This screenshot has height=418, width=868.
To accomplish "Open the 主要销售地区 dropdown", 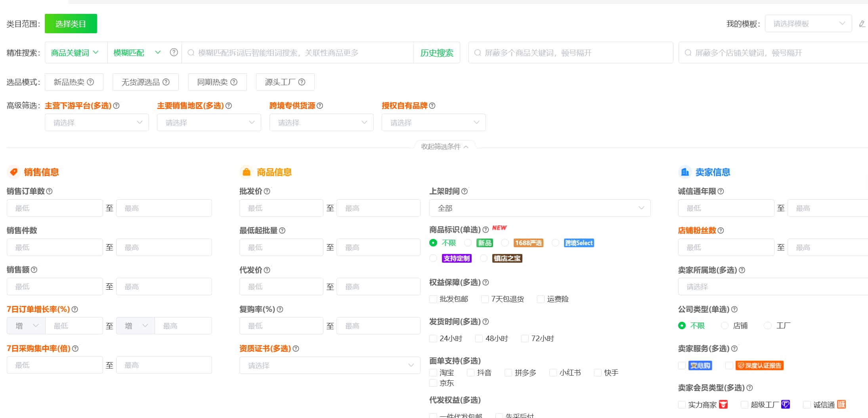I will [209, 122].
